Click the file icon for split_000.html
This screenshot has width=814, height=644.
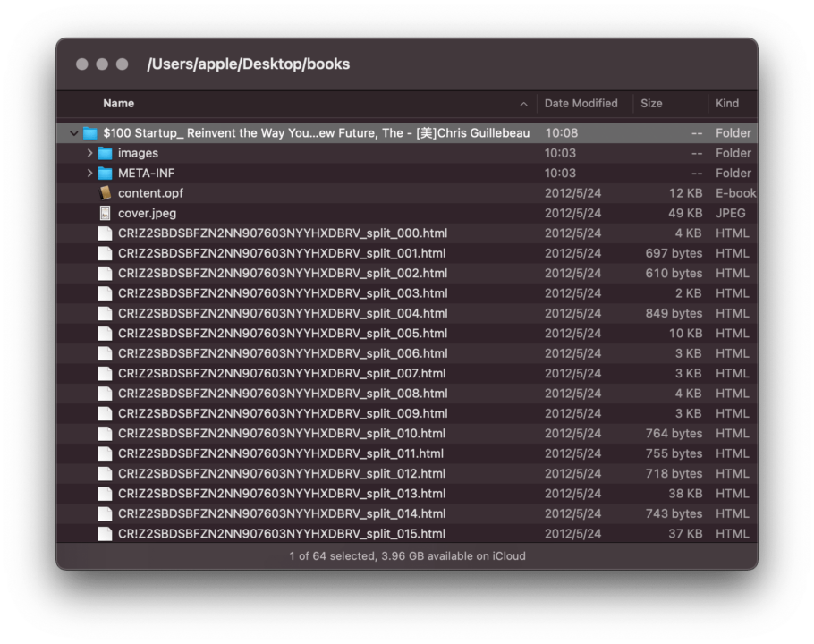tap(106, 233)
